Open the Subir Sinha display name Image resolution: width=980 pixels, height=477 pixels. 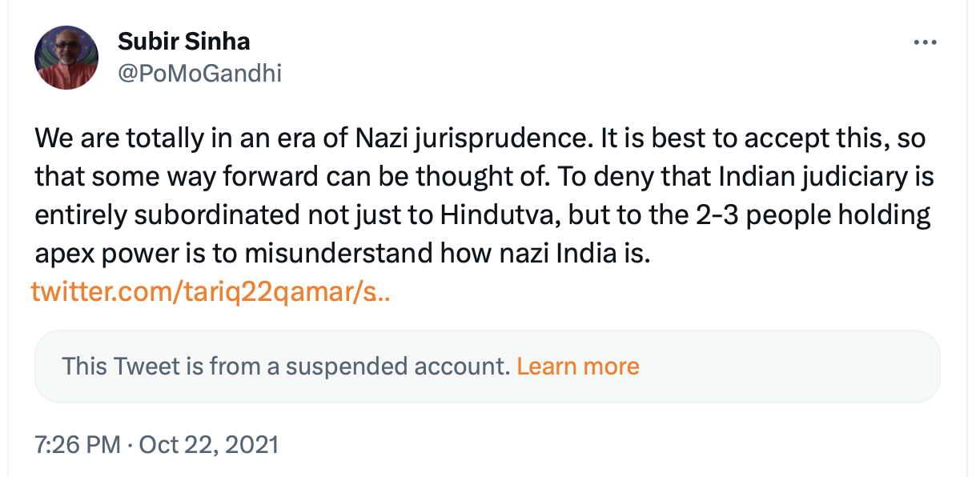coord(183,42)
